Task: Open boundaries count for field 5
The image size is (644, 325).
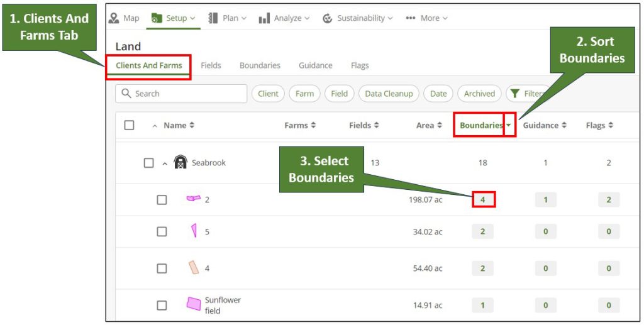Action: 483,231
